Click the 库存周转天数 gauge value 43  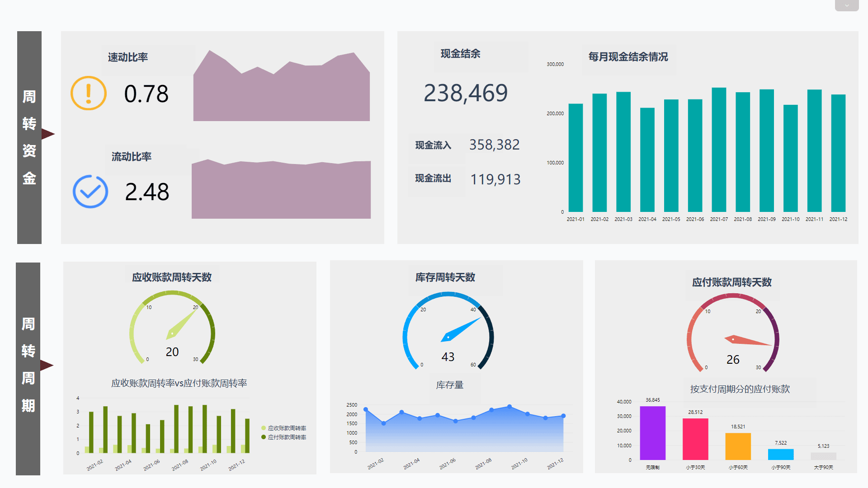click(x=448, y=357)
